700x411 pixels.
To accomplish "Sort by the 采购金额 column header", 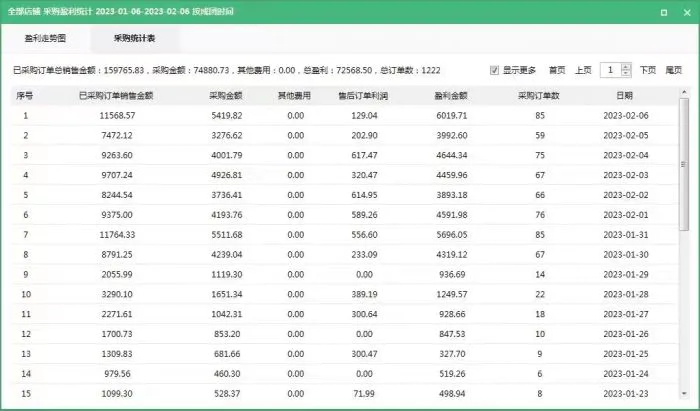I will pos(225,96).
